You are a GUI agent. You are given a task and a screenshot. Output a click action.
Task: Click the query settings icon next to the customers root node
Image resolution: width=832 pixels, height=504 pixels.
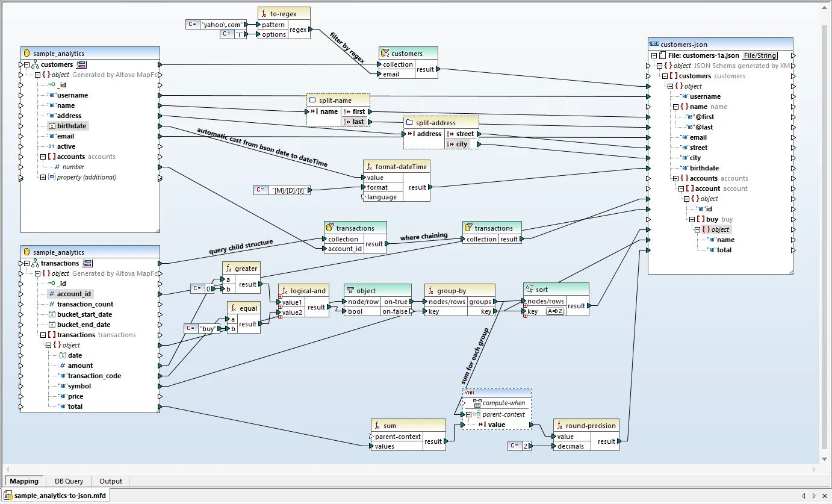coord(81,64)
